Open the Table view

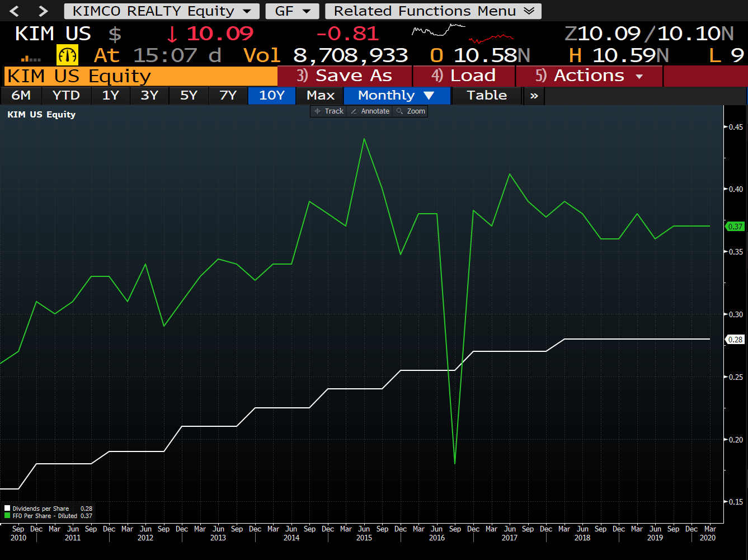487,96
